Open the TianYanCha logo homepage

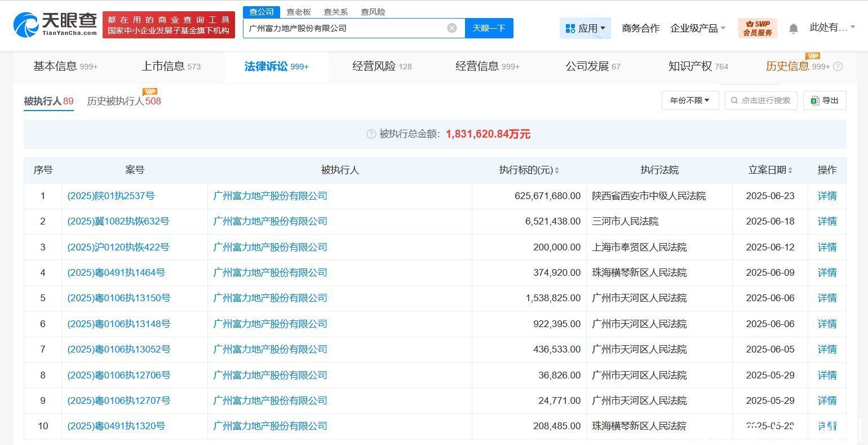click(x=55, y=25)
